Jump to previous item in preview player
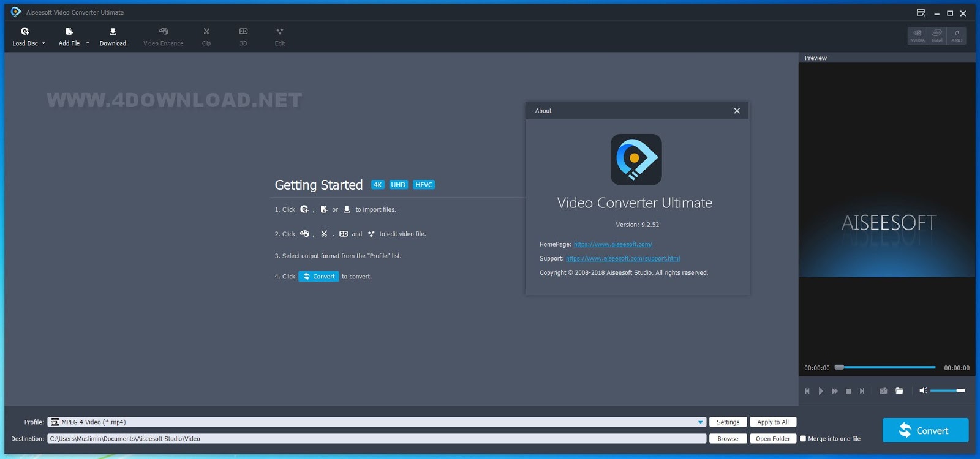980x459 pixels. [807, 391]
